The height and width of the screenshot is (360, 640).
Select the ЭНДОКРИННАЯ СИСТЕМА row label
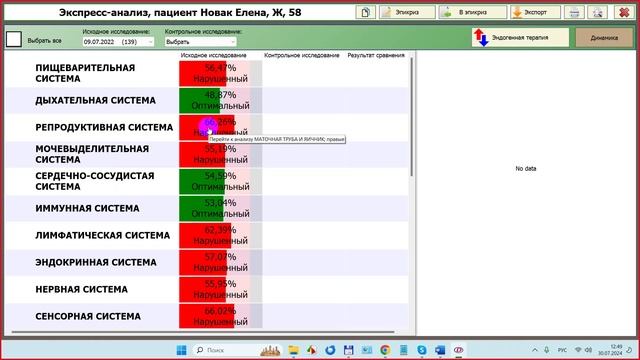[x=96, y=262]
